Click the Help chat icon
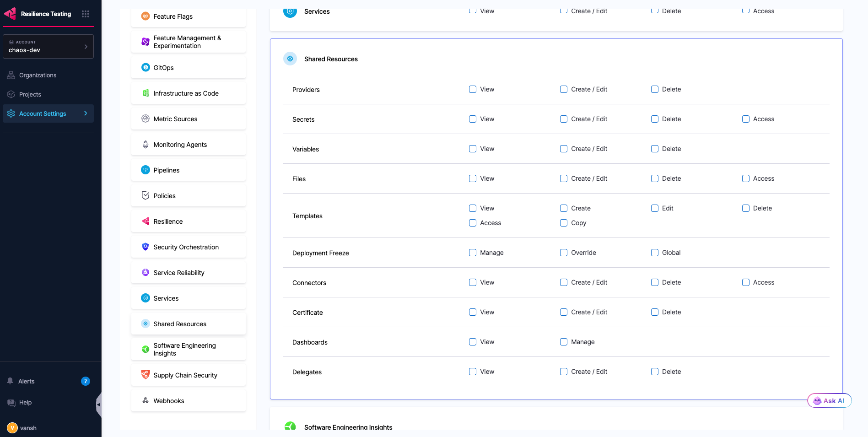The height and width of the screenshot is (437, 868). pyautogui.click(x=11, y=403)
